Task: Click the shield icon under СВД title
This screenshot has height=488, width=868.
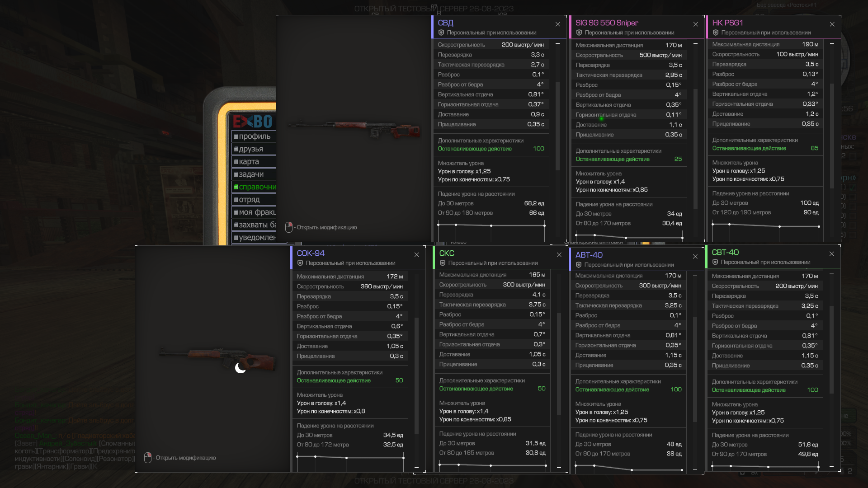Action: coord(441,33)
